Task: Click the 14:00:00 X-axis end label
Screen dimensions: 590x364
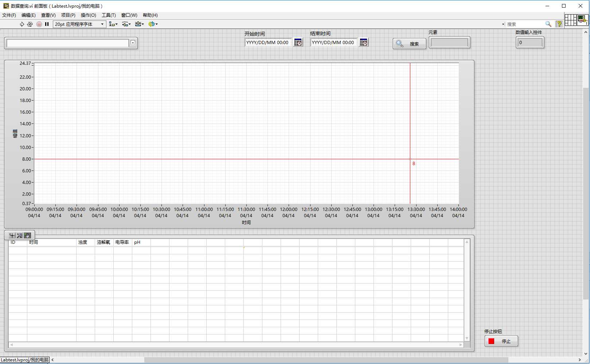Action: pos(458,210)
